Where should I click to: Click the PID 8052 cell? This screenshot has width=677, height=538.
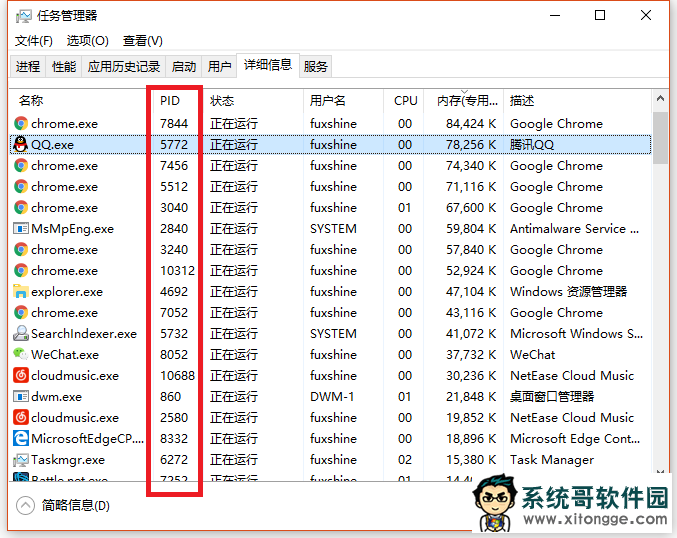[174, 354]
